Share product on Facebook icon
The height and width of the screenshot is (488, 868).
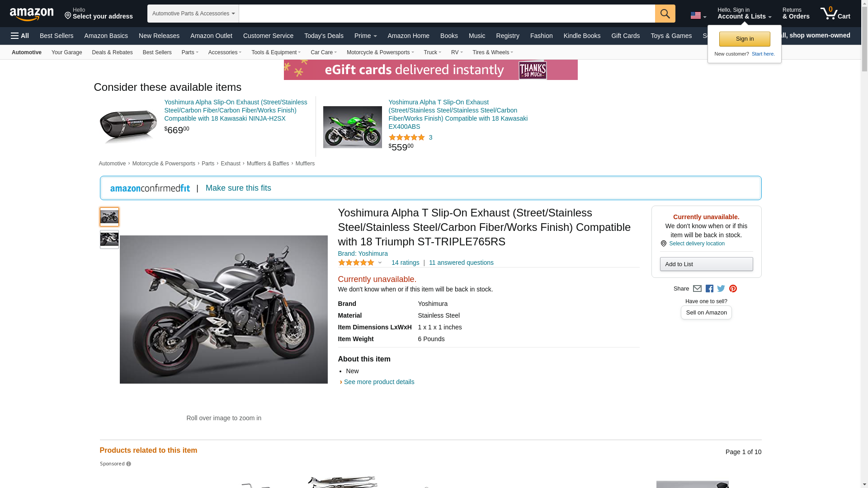tap(709, 289)
